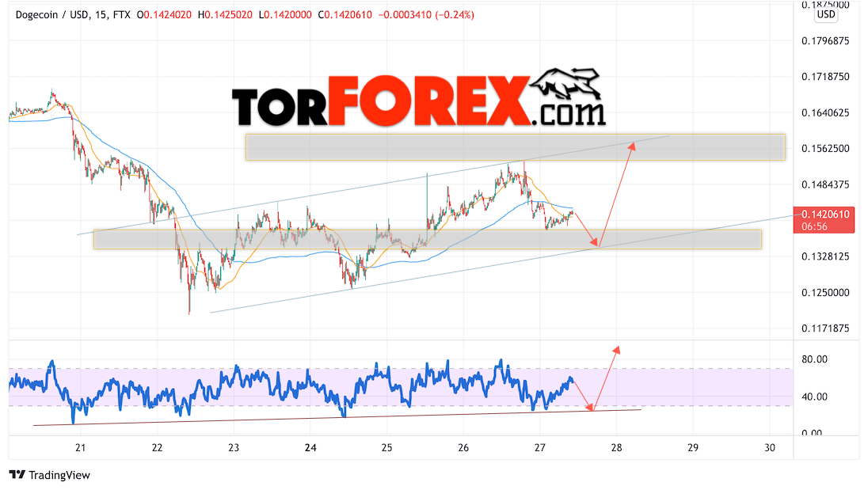The height and width of the screenshot is (490, 868).
Task: Click date label 28 on time axis
Action: coord(617,447)
